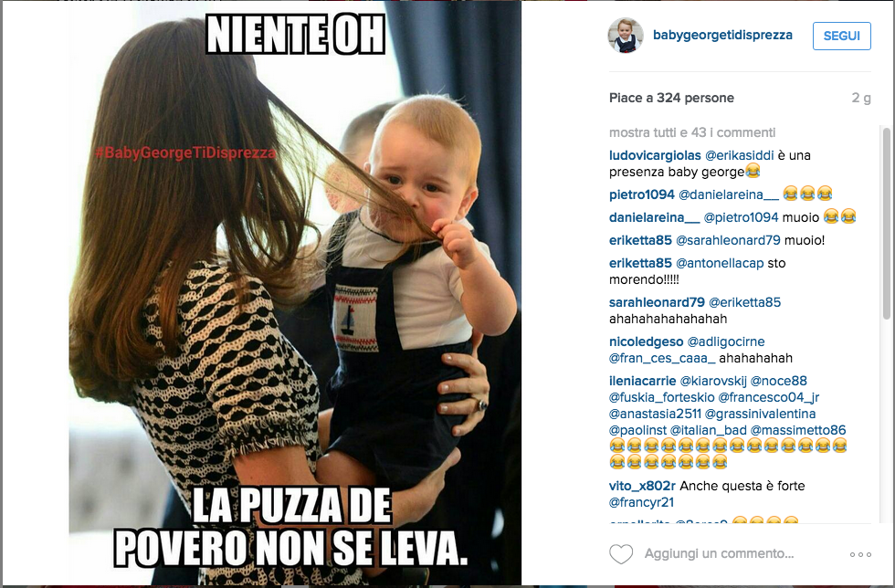Screen dimensions: 895x588
Task: View who liked via Piace a 324 persone
Action: coord(671,99)
